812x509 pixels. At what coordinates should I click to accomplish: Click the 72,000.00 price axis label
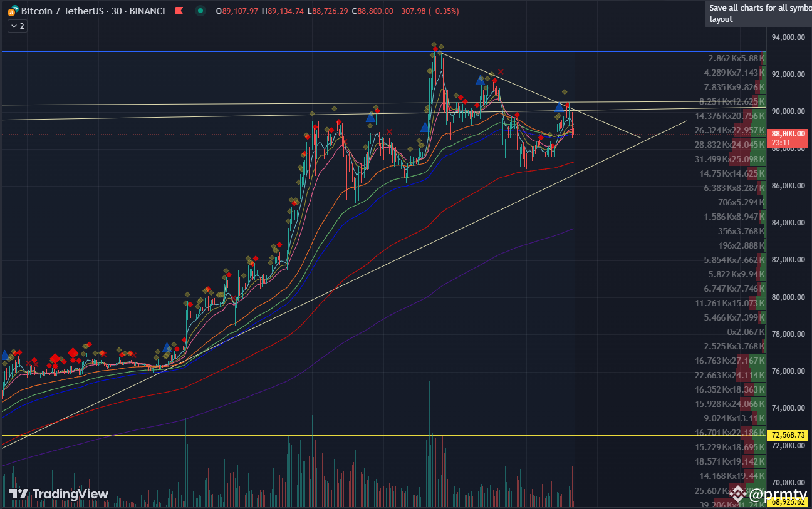(x=788, y=446)
